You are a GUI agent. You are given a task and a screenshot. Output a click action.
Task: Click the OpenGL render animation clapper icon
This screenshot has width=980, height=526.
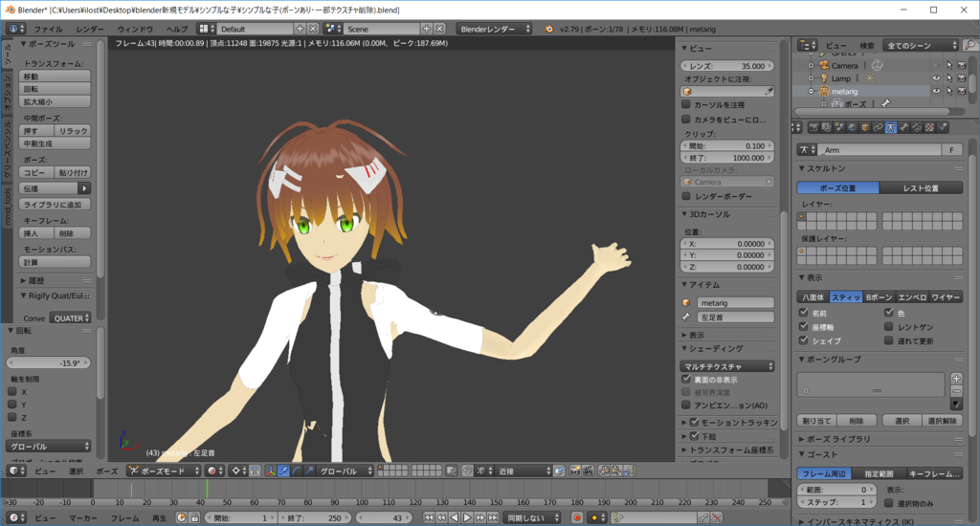588,471
